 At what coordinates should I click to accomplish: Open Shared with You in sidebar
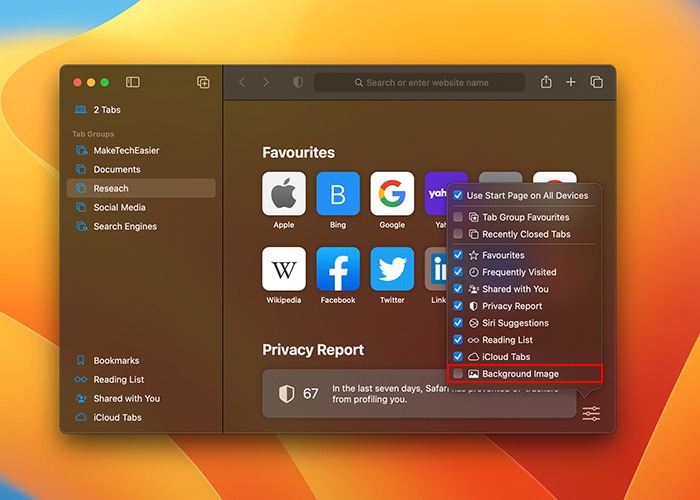point(141,398)
